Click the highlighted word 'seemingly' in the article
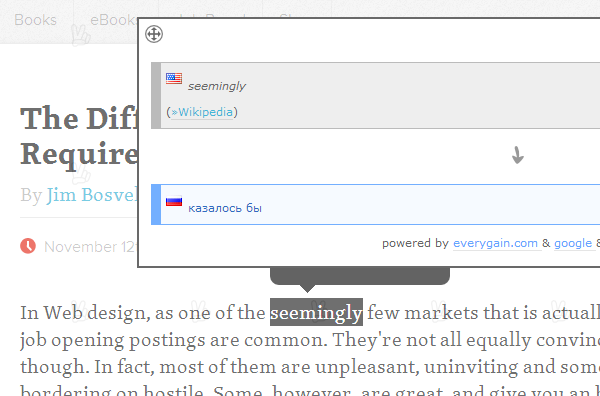This screenshot has height=396, width=600. pyautogui.click(x=316, y=312)
